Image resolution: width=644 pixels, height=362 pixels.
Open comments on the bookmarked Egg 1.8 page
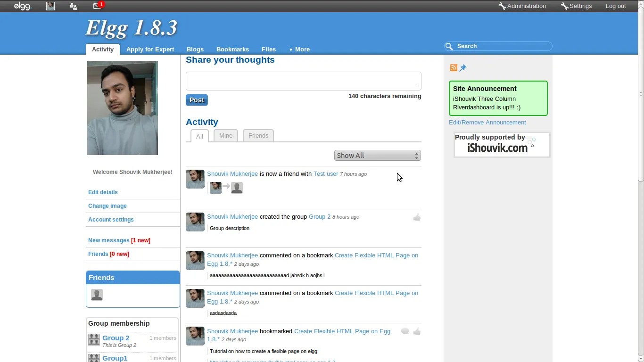405,331
